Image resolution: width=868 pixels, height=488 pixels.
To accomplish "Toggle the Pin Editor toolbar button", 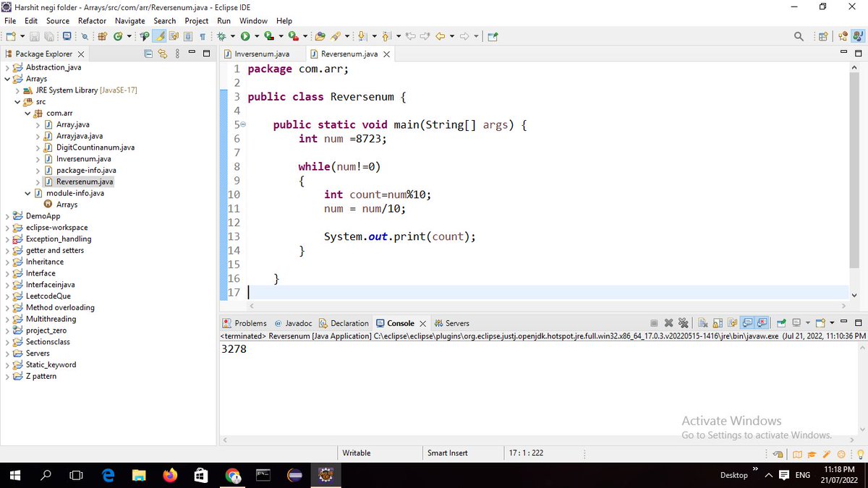I will click(x=492, y=36).
